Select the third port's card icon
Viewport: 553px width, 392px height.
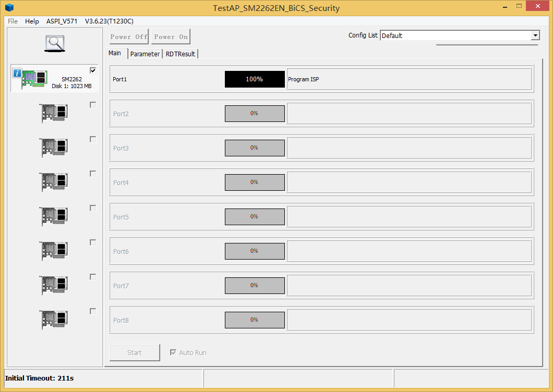[x=54, y=148]
